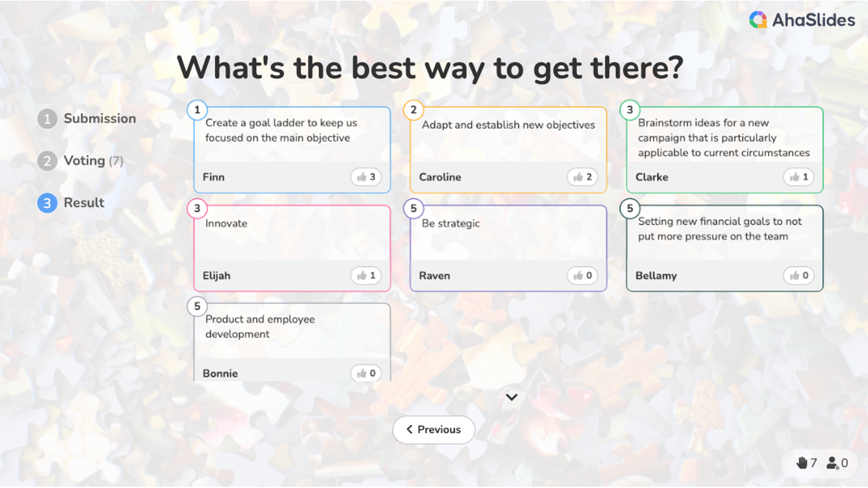The image size is (868, 488).
Task: Click the like count on Bonnie's card
Action: [x=372, y=373]
